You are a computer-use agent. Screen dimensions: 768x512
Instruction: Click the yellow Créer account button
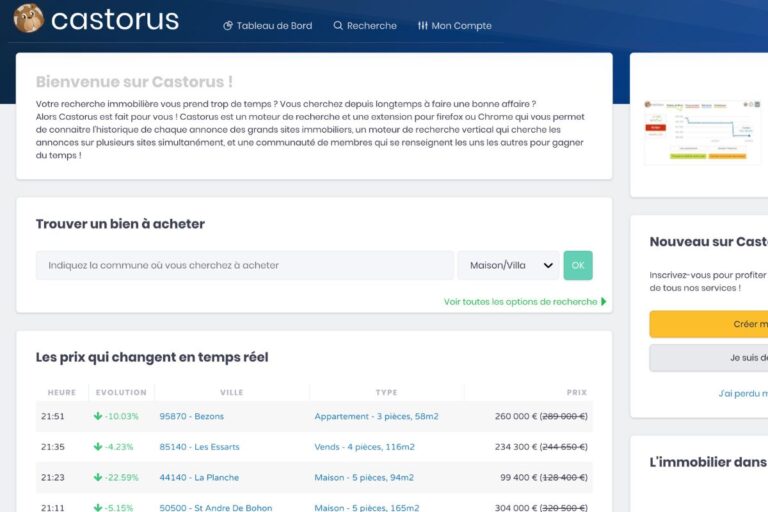(x=709, y=324)
